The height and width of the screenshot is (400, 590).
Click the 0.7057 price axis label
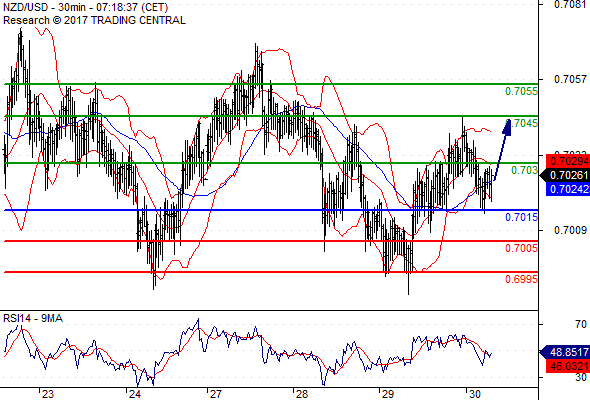(x=570, y=79)
